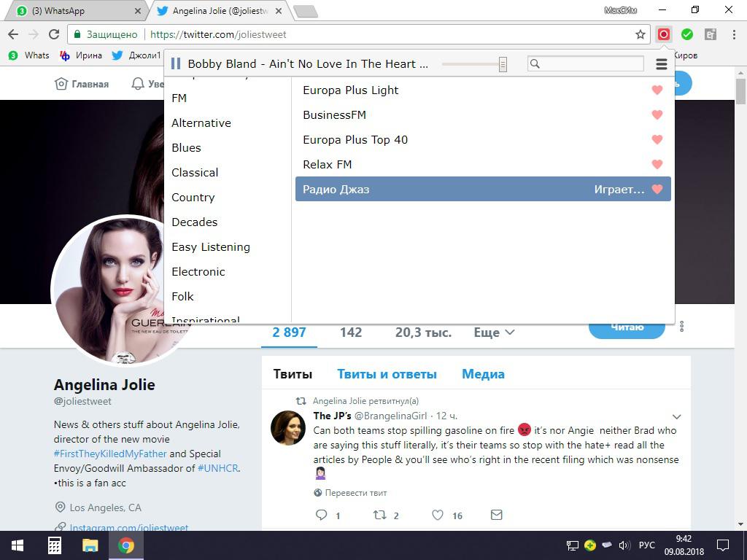Click the green checkmark extension icon

(x=687, y=34)
